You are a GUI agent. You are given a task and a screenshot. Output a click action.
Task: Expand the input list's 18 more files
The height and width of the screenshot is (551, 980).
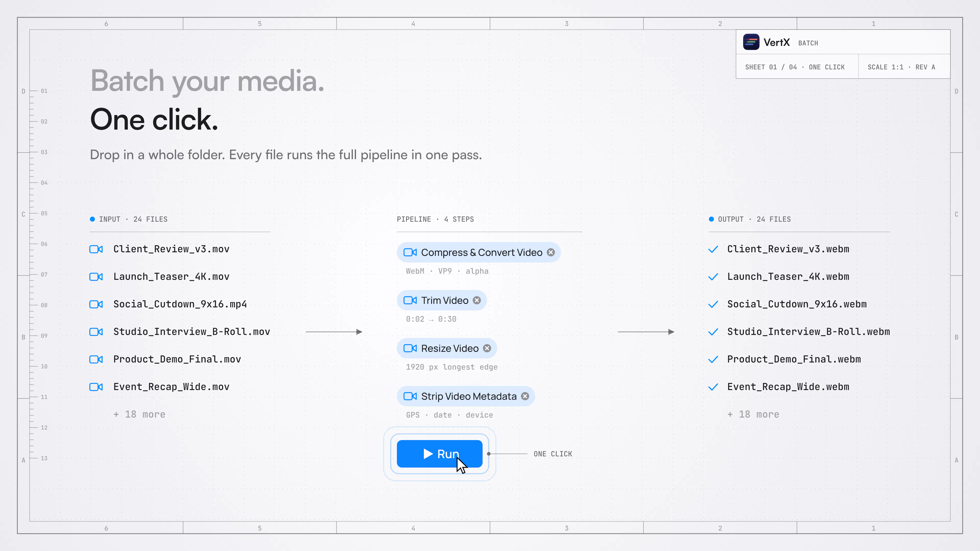point(139,415)
